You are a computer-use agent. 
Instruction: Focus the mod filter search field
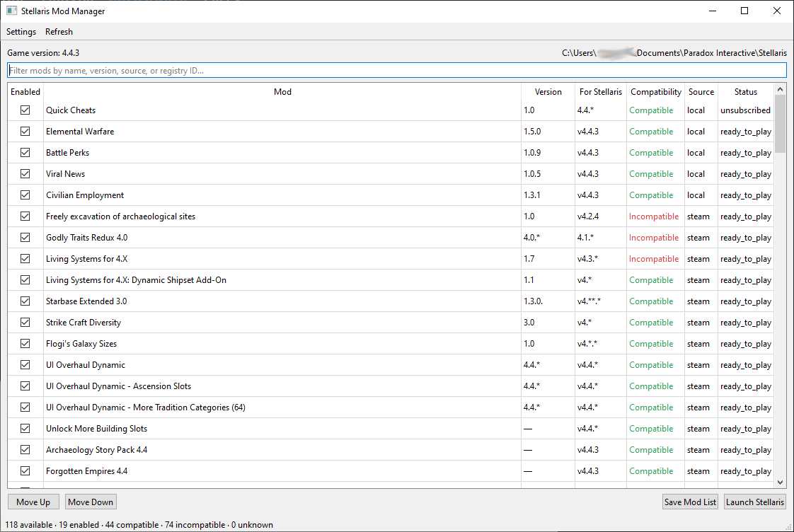coord(397,70)
